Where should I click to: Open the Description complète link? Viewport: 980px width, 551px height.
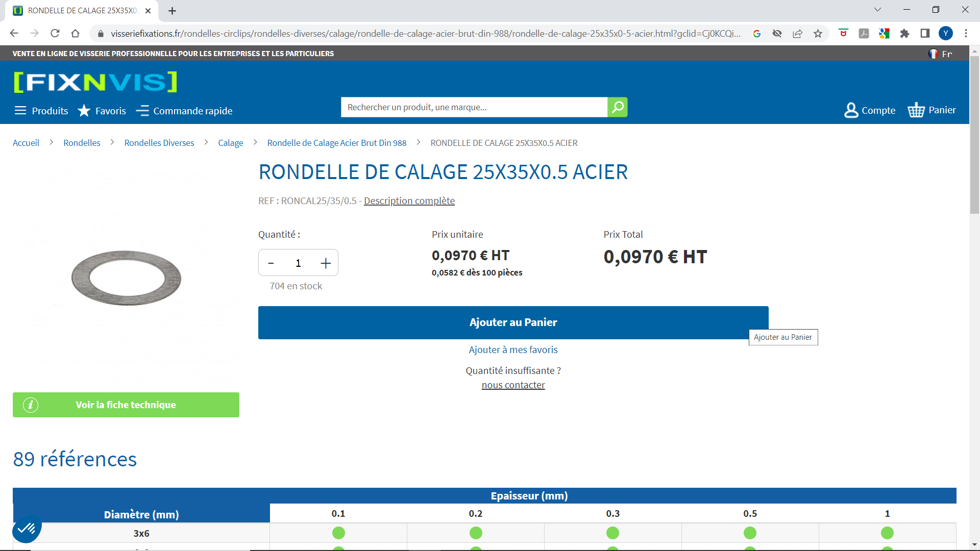point(409,201)
